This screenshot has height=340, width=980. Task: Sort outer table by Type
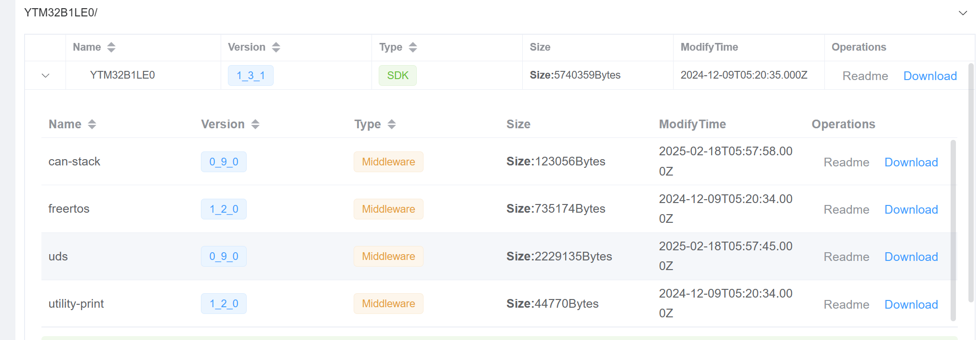pyautogui.click(x=413, y=47)
